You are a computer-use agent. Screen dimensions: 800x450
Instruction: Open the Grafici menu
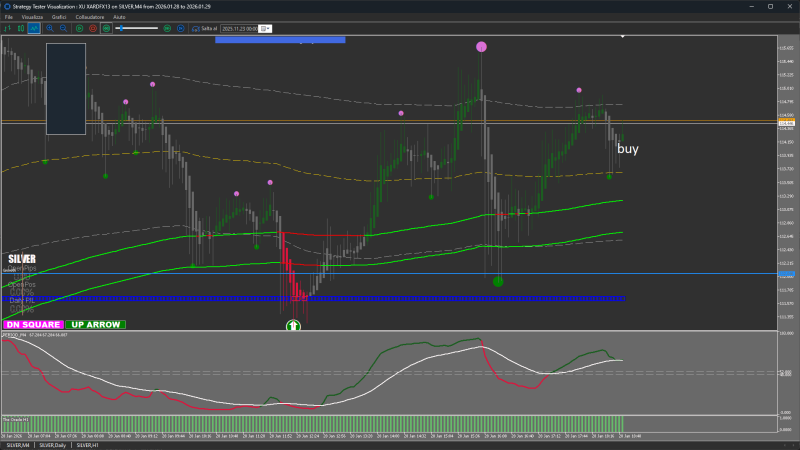(59, 17)
